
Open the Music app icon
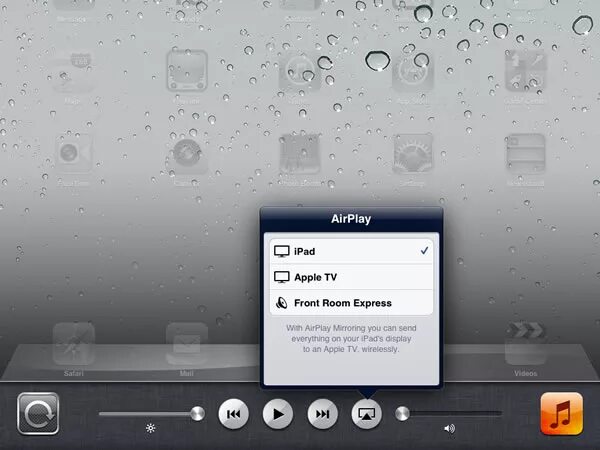tap(561, 414)
